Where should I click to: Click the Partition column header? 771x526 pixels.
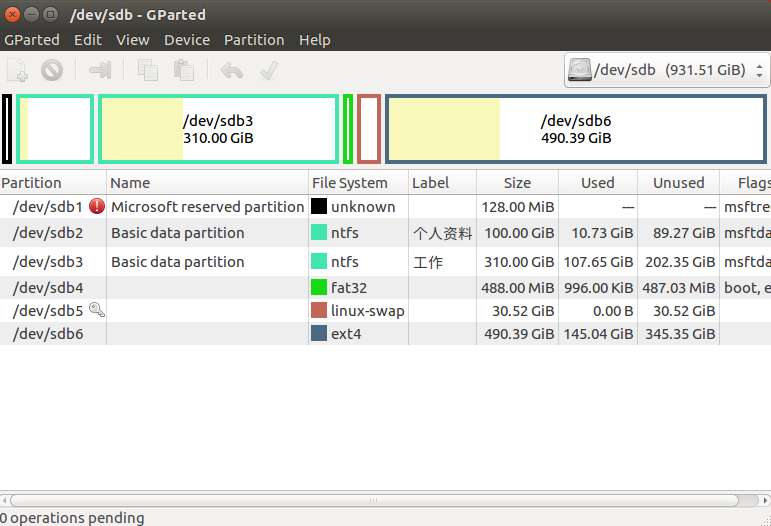(x=53, y=182)
